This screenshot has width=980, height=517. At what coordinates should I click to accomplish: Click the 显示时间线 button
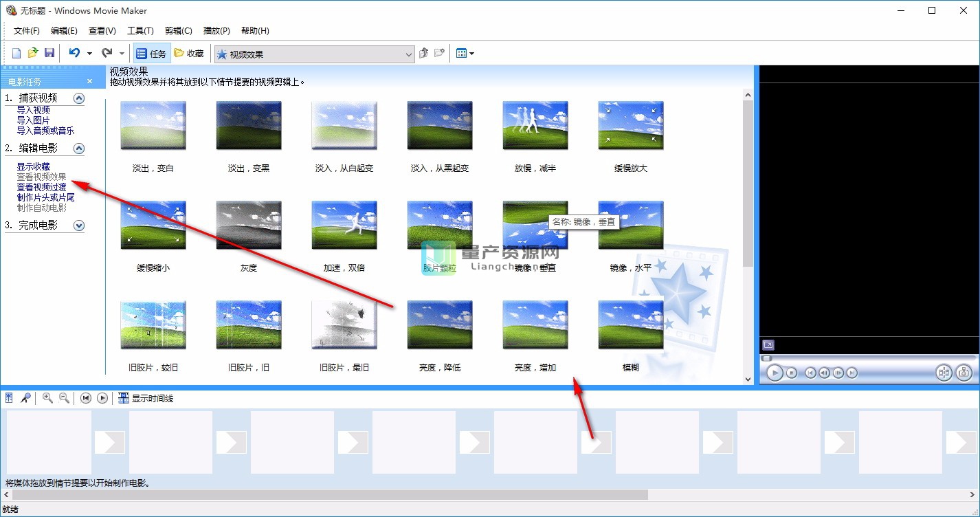pos(146,398)
